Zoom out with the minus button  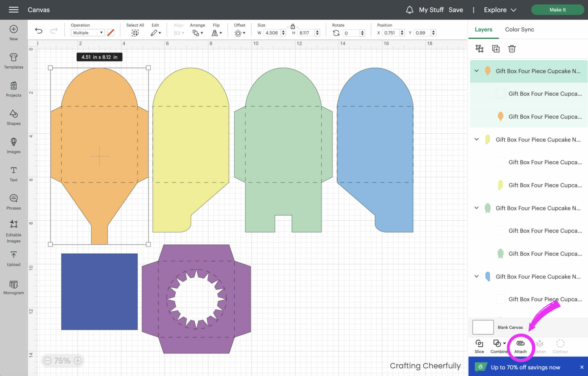pos(47,360)
